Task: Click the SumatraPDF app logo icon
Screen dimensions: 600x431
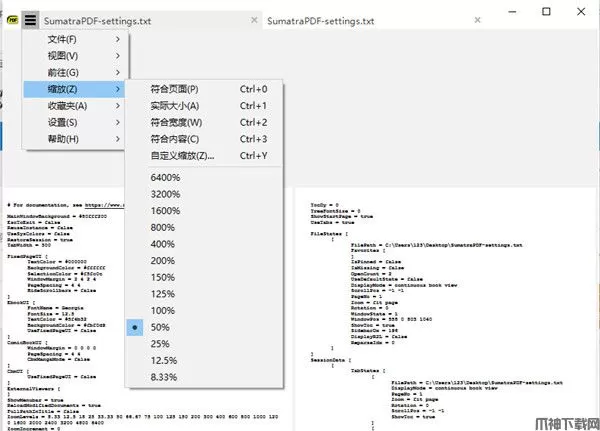Action: pyautogui.click(x=12, y=20)
